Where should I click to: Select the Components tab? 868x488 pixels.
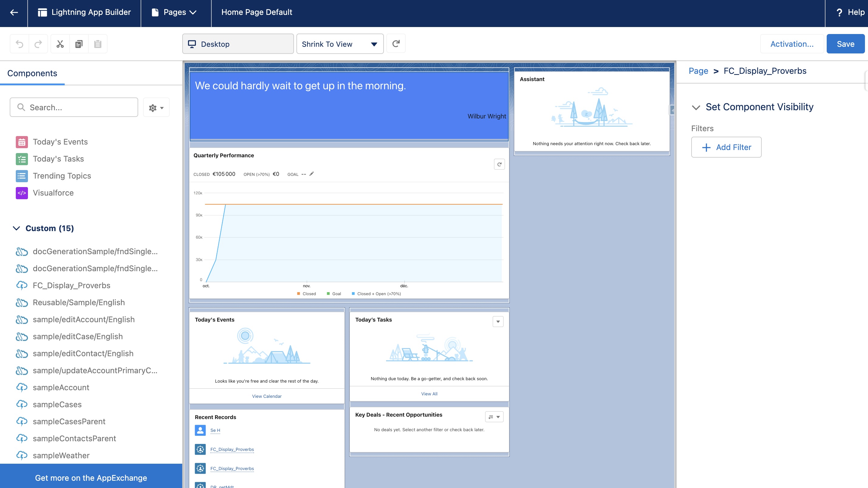tap(32, 73)
